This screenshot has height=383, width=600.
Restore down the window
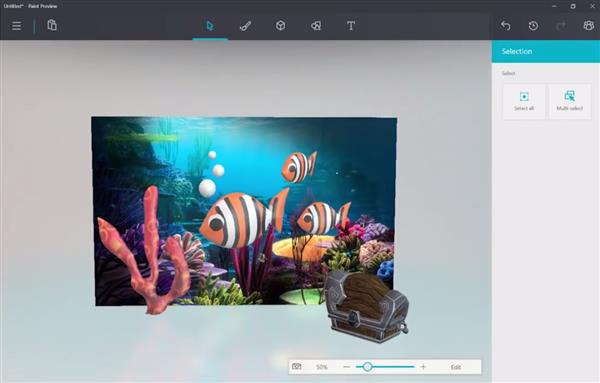(573, 6)
